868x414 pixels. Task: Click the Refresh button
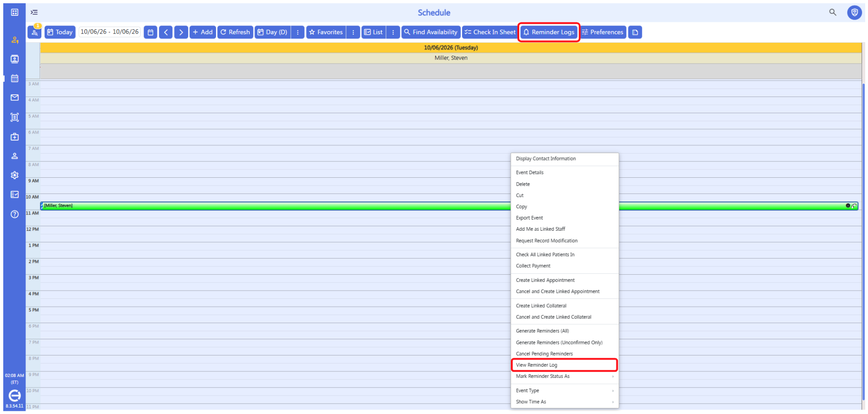point(235,32)
